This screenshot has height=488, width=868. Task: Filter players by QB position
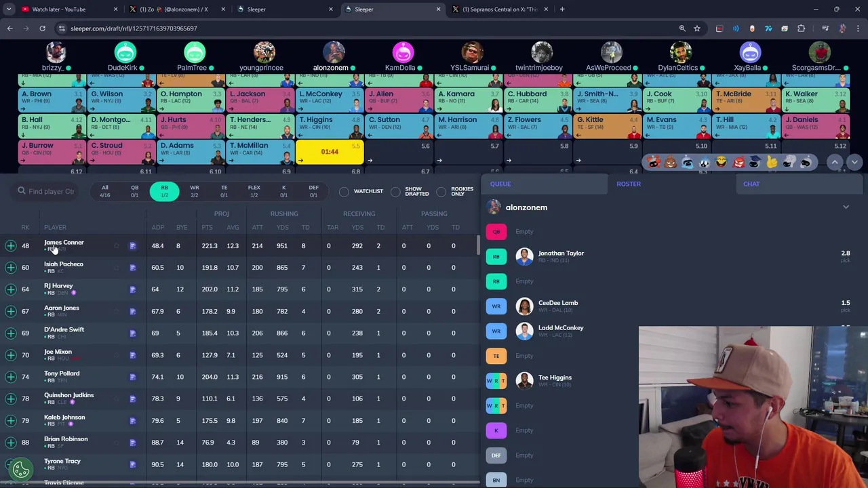point(134,191)
